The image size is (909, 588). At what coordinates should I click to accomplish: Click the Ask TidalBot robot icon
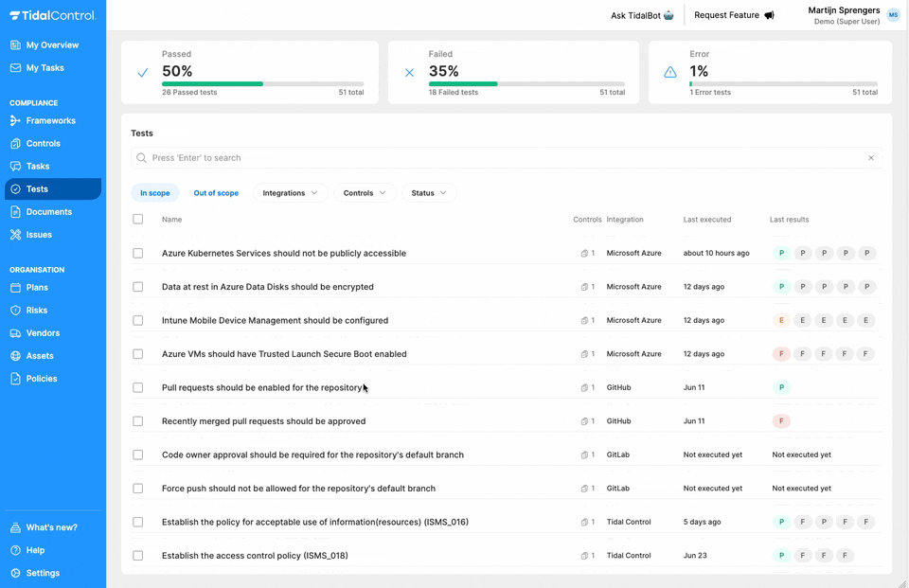tap(669, 15)
